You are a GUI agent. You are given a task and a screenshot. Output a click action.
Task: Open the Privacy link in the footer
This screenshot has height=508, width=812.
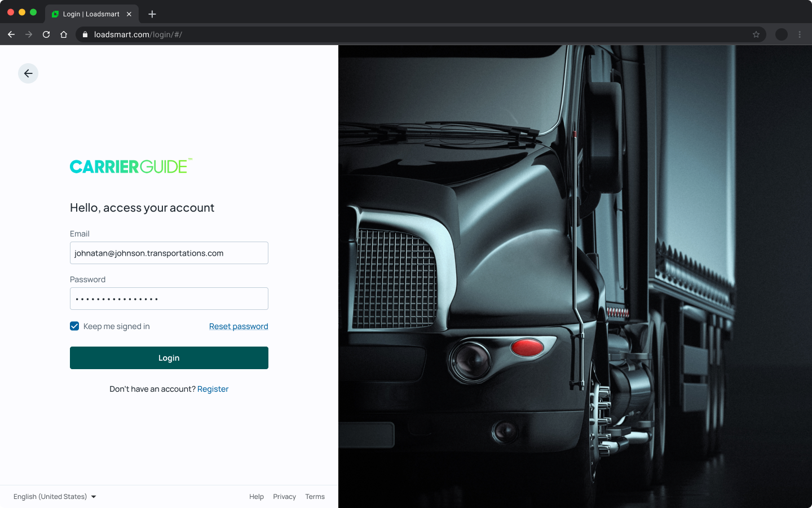(x=284, y=497)
